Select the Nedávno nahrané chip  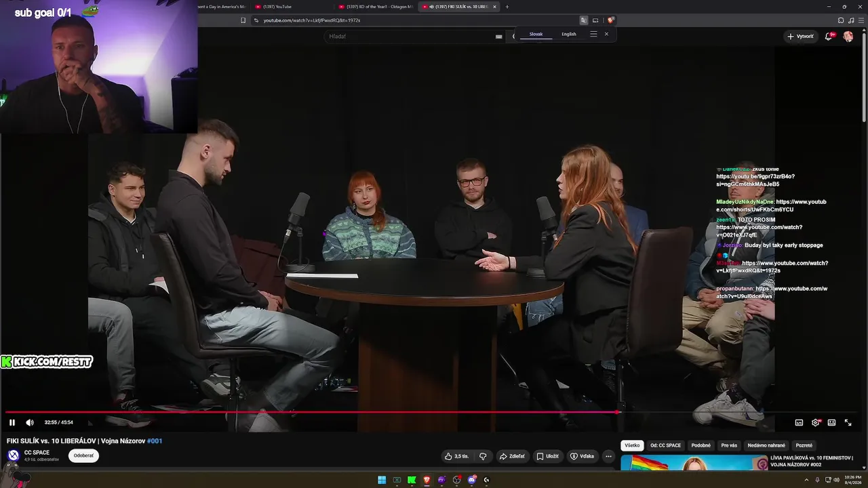click(x=766, y=445)
